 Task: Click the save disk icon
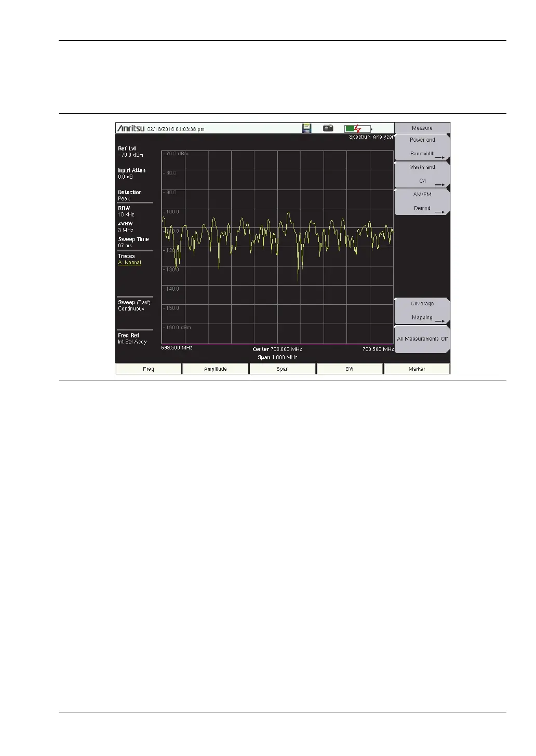click(307, 128)
